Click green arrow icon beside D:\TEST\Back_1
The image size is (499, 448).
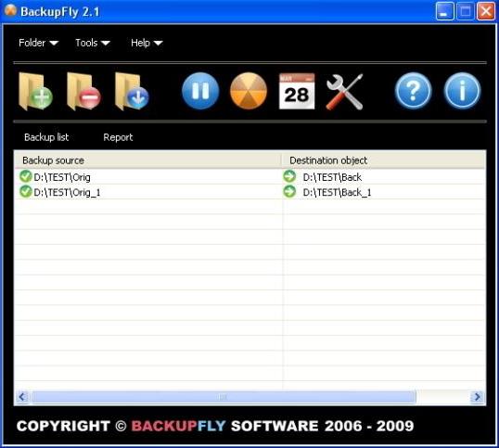289,192
